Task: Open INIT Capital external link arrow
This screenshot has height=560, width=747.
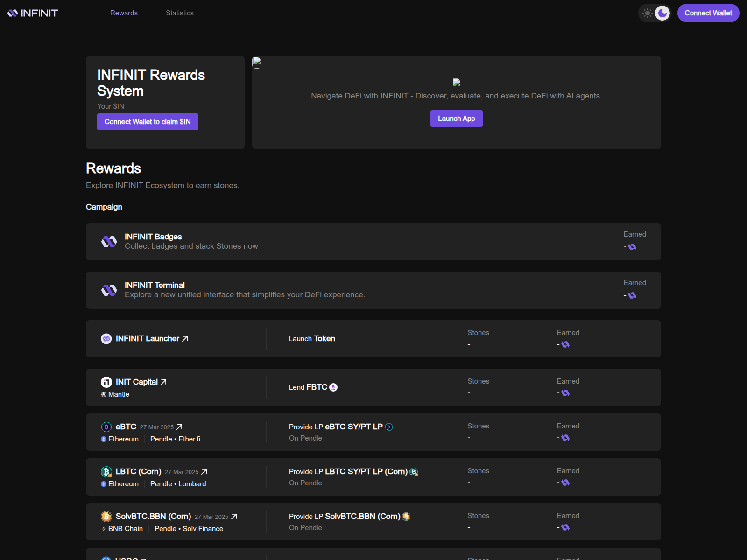Action: [163, 382]
